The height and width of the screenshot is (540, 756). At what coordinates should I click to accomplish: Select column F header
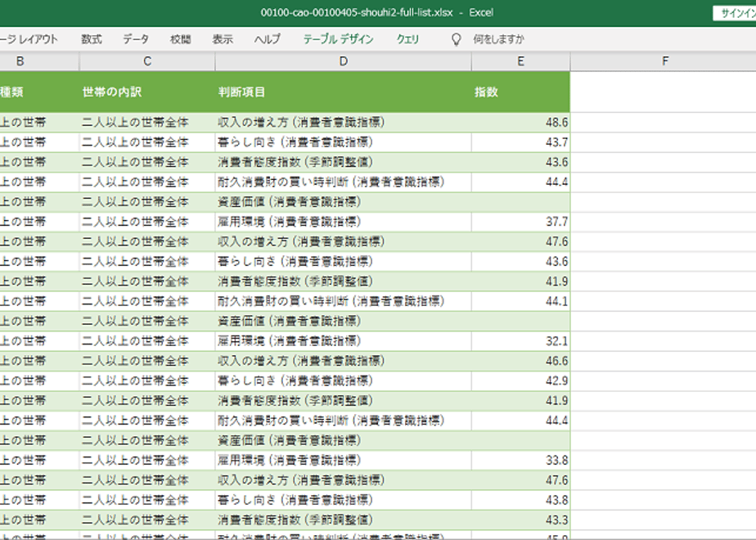[x=665, y=61]
